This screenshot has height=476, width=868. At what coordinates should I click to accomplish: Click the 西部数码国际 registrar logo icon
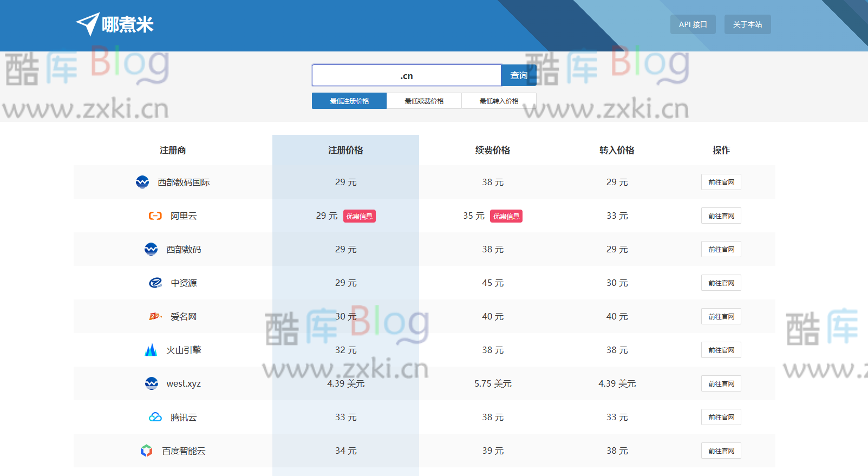(142, 182)
